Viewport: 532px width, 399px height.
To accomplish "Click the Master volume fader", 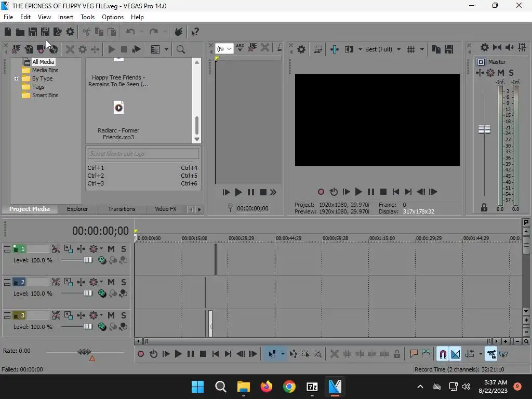I will click(x=484, y=129).
